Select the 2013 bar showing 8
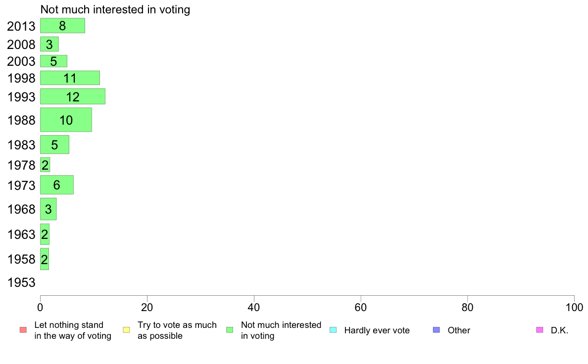This screenshot has width=588, height=364. coord(63,26)
